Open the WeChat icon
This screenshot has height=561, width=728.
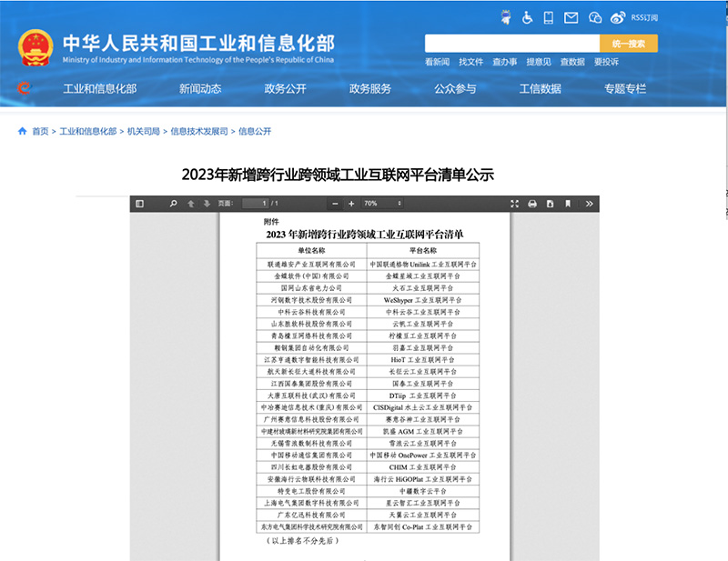(x=595, y=17)
